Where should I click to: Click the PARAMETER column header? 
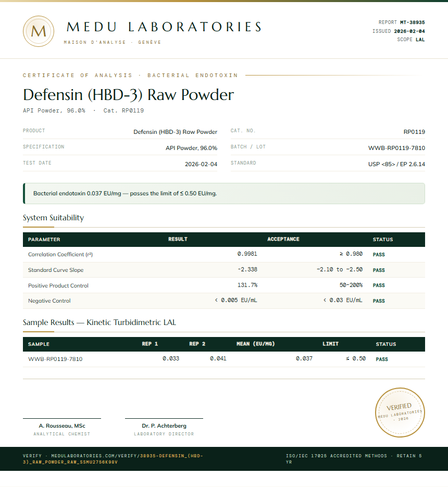(x=44, y=240)
